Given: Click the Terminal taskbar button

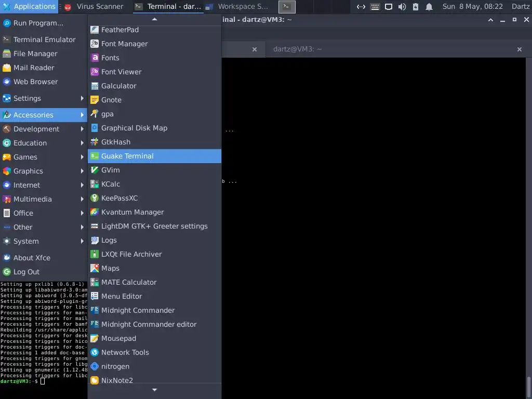Looking at the screenshot, I should [168, 6].
